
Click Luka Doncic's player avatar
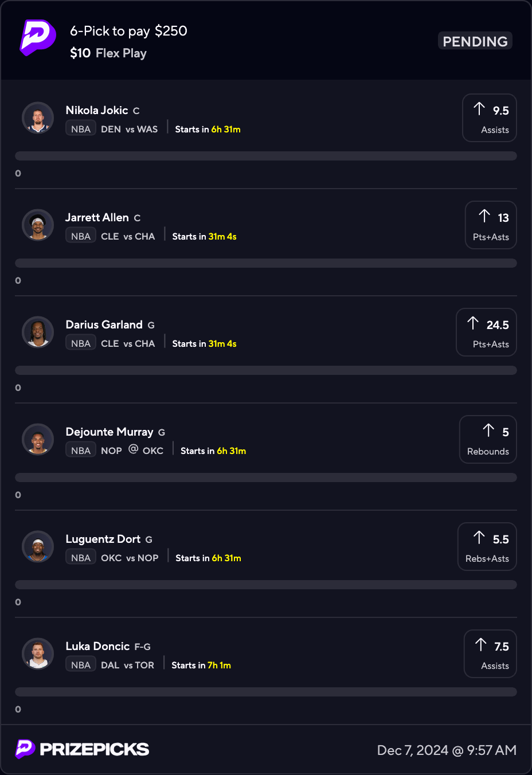tap(38, 654)
